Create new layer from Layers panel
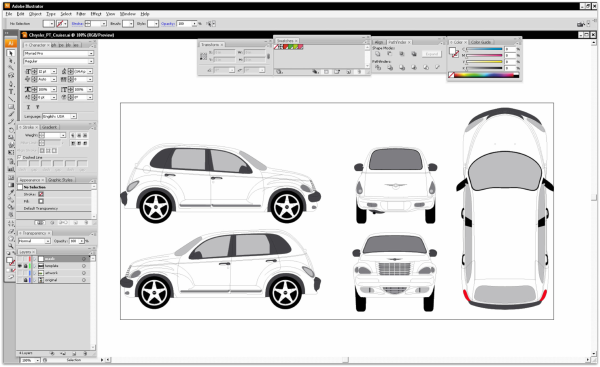The width and height of the screenshot is (600, 367). 74,354
